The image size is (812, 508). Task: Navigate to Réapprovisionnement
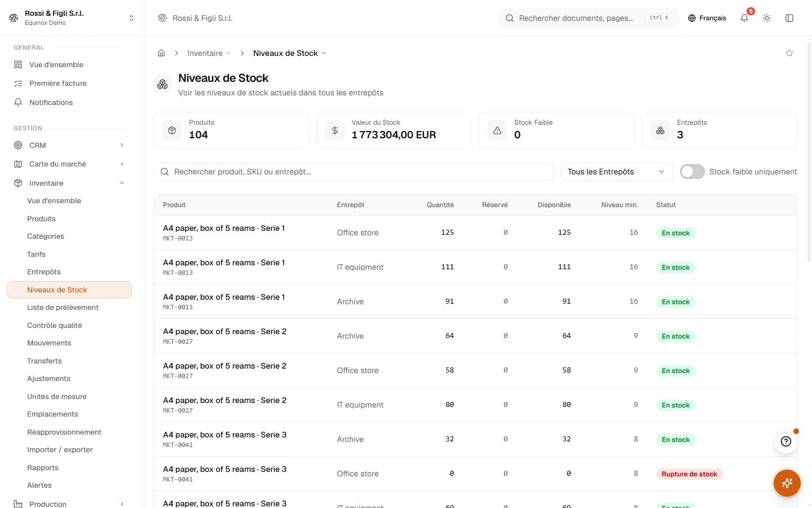coord(64,432)
